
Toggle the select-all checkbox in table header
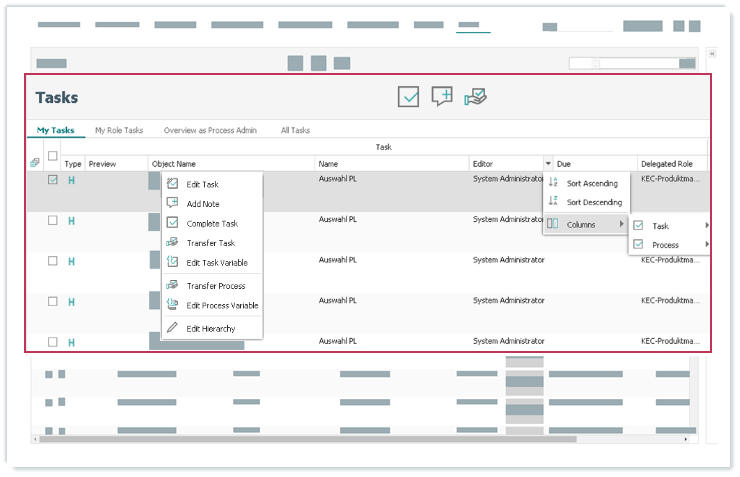53,155
